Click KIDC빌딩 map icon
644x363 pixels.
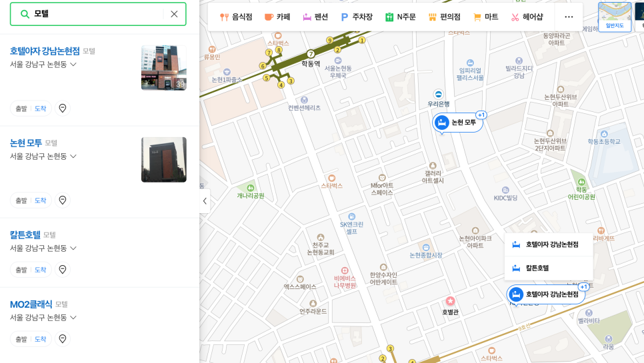505,190
